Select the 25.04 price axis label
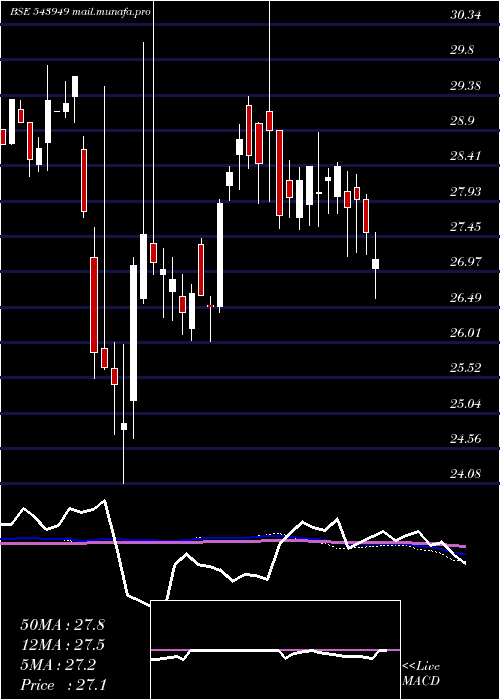This screenshot has width=500, height=700. (466, 403)
